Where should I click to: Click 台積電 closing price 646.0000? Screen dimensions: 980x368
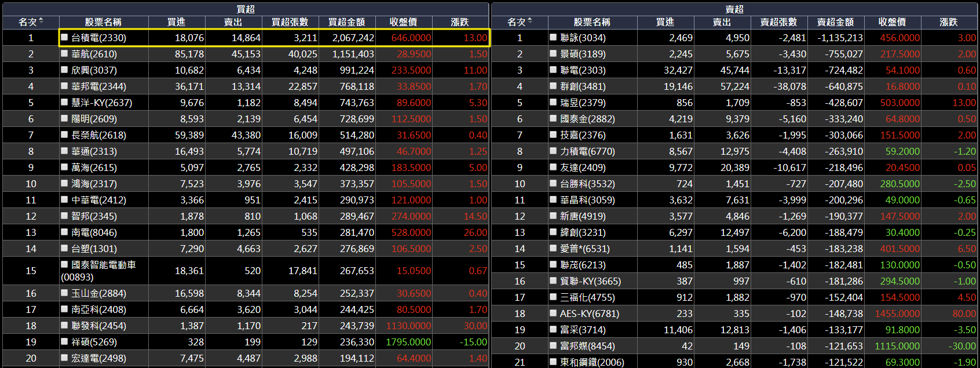[411, 38]
